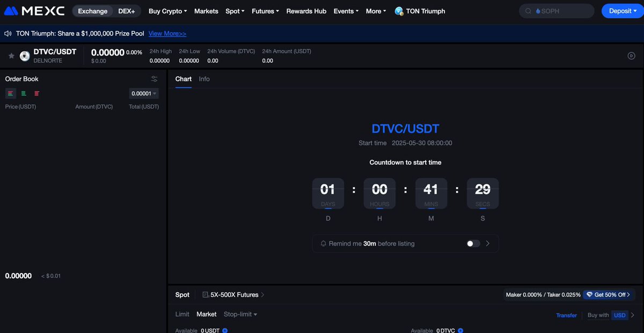The width and height of the screenshot is (644, 333).
Task: Expand the Stop-limit order type dropdown
Action: coord(240,314)
